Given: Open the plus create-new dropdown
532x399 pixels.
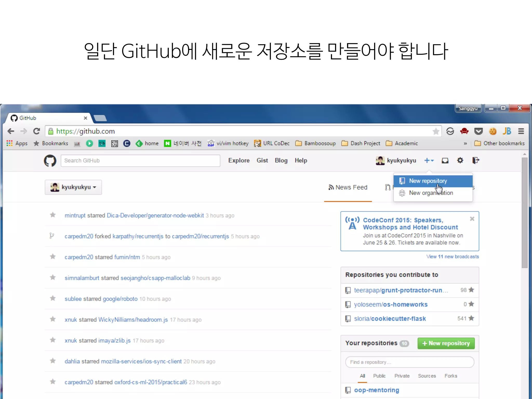Looking at the screenshot, I should (429, 161).
